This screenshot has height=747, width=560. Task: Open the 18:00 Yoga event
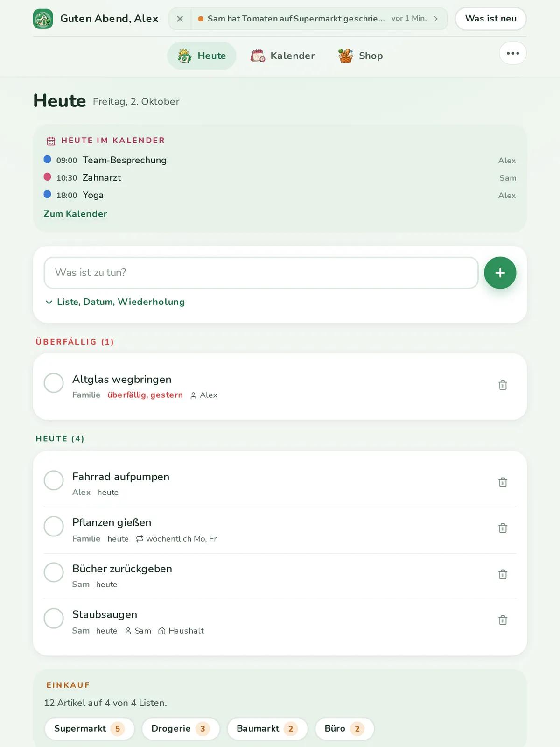coord(280,195)
